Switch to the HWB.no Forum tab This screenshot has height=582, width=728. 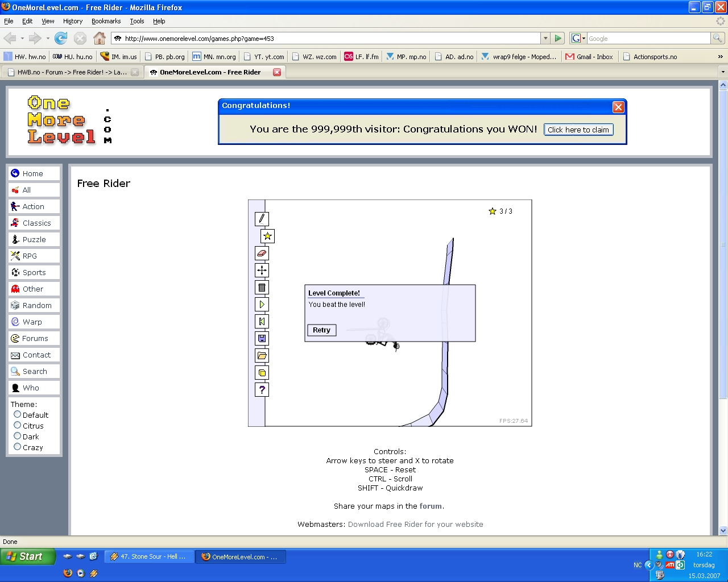pyautogui.click(x=72, y=72)
